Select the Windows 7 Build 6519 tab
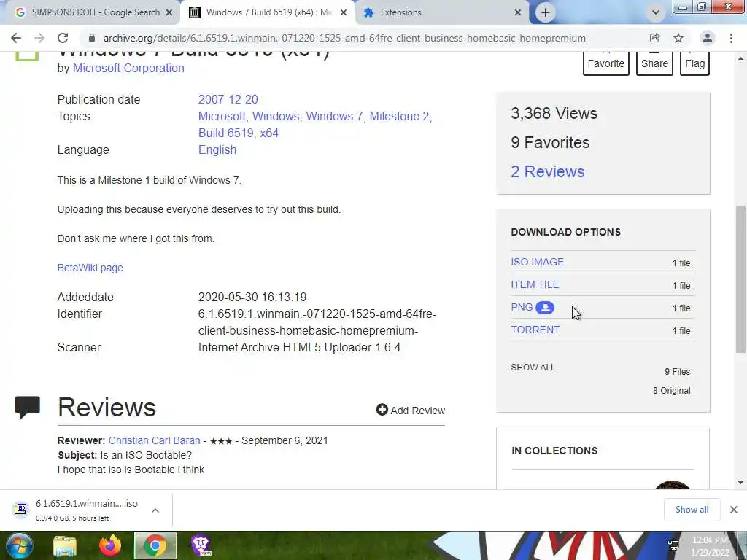 click(267, 12)
